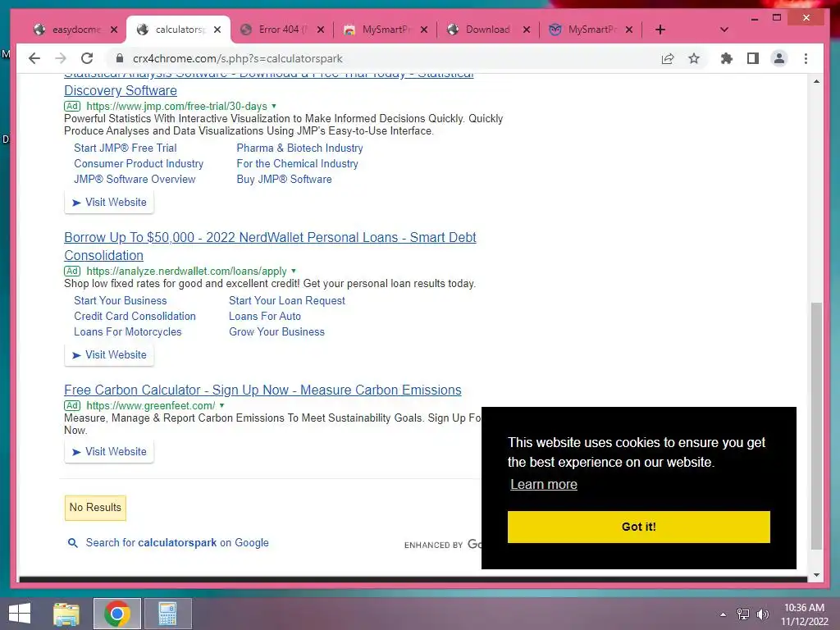Expand jmp.com ad dropdown arrow
Viewport: 840px width, 630px height.
[274, 106]
